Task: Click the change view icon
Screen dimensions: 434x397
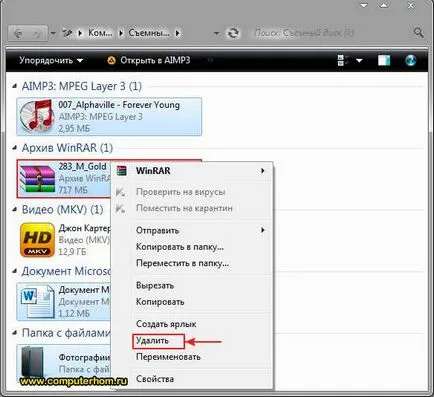Action: 343,60
